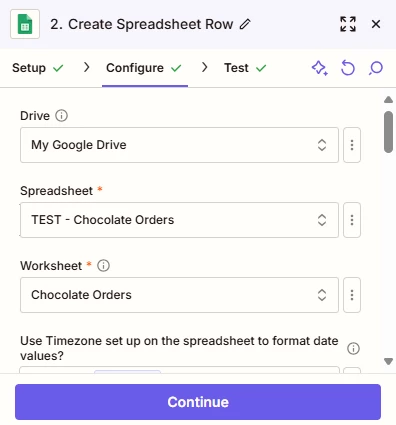Open the comment bubble icon
396x425 pixels.
click(x=376, y=68)
